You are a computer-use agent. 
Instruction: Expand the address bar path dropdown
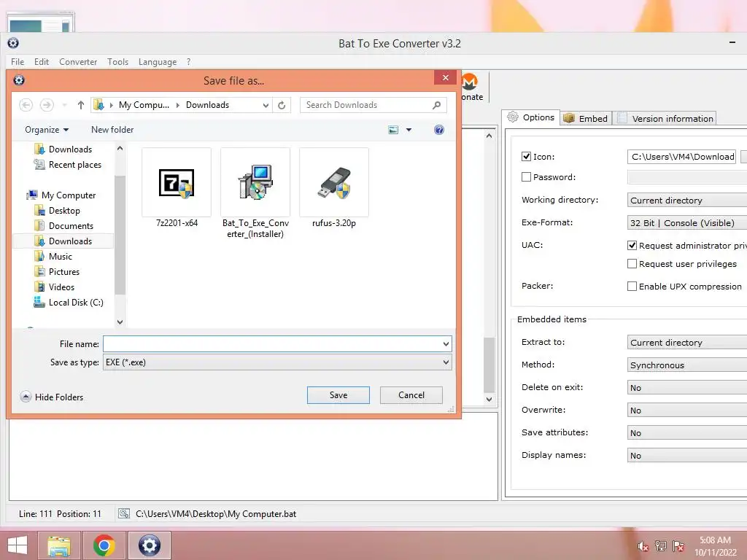[266, 105]
